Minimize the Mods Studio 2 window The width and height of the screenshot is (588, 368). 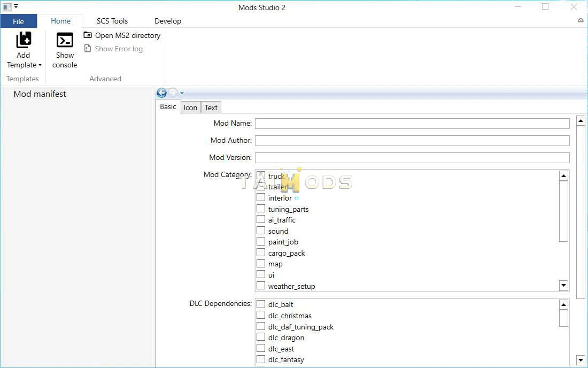coord(518,7)
